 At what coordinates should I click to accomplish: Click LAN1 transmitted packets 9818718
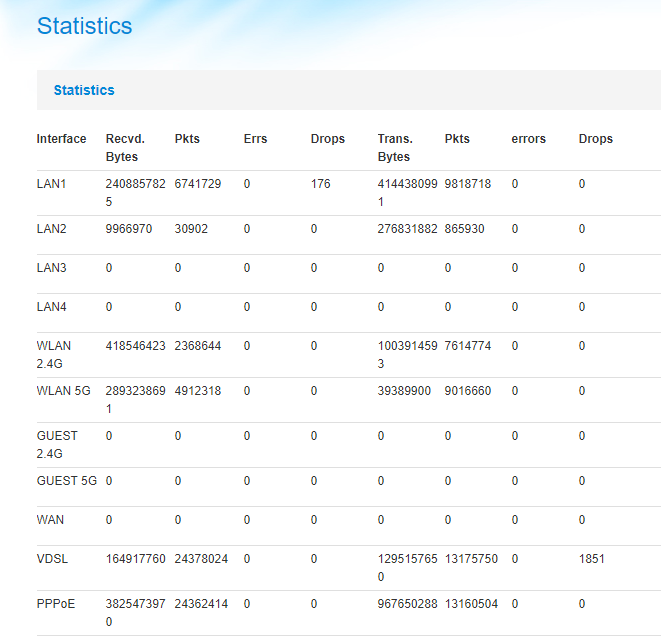pyautogui.click(x=468, y=184)
